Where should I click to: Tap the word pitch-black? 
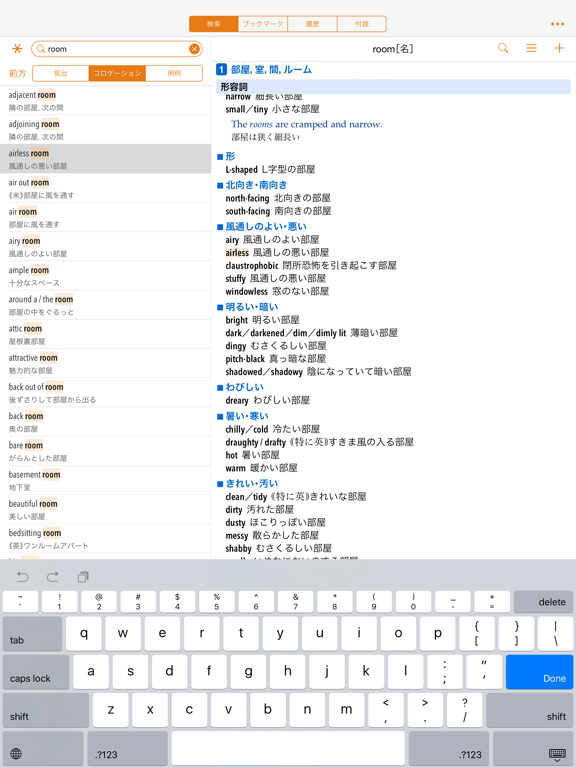point(245,359)
